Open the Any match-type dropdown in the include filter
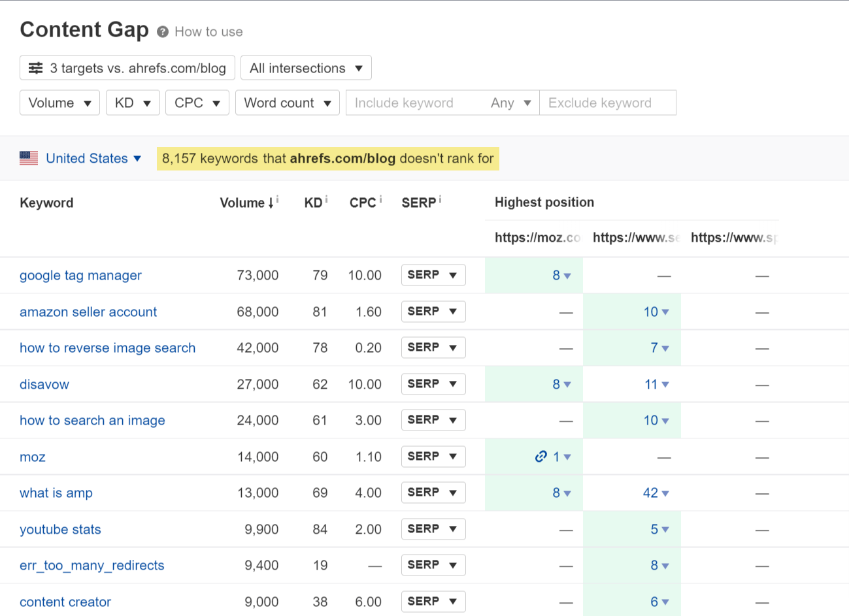The height and width of the screenshot is (616, 849). (510, 103)
